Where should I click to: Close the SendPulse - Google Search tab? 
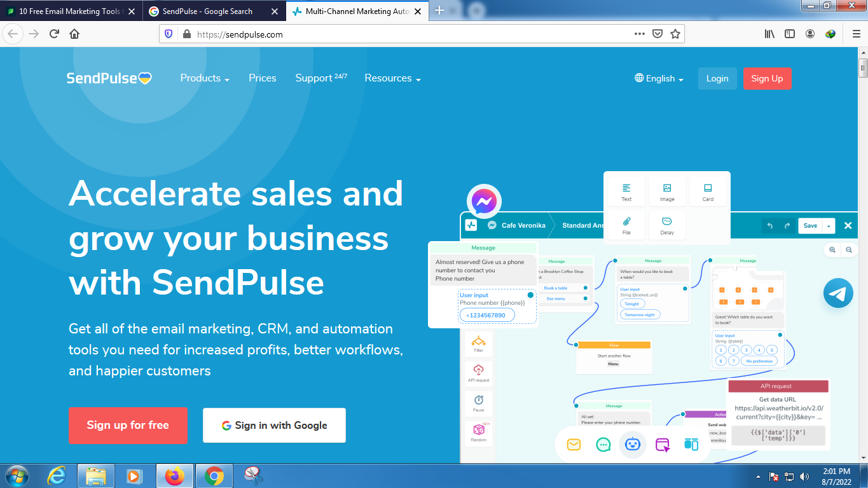[274, 11]
